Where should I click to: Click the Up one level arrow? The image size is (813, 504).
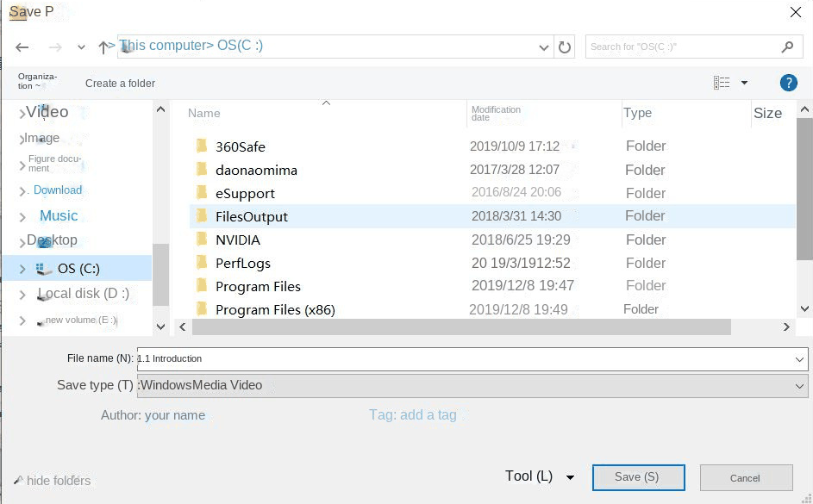pos(103,47)
